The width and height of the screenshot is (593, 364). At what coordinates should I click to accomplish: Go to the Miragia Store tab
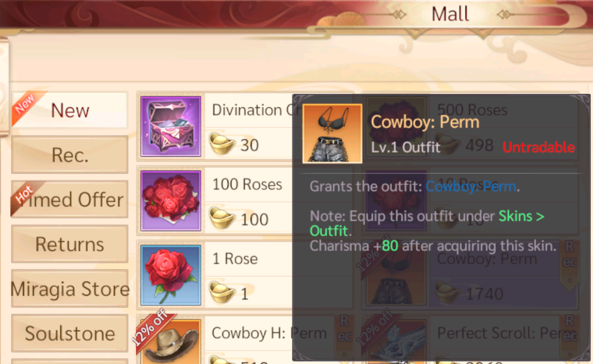[x=69, y=288]
